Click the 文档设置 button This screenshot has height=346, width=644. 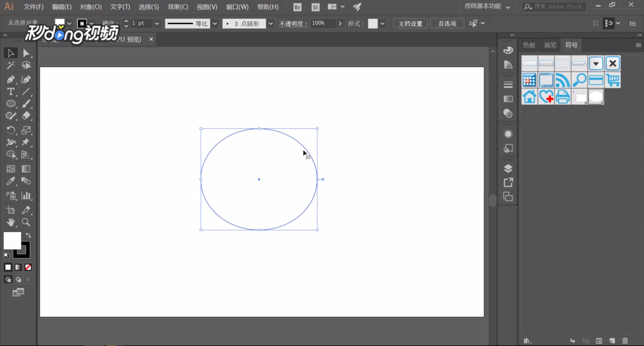[x=410, y=23]
